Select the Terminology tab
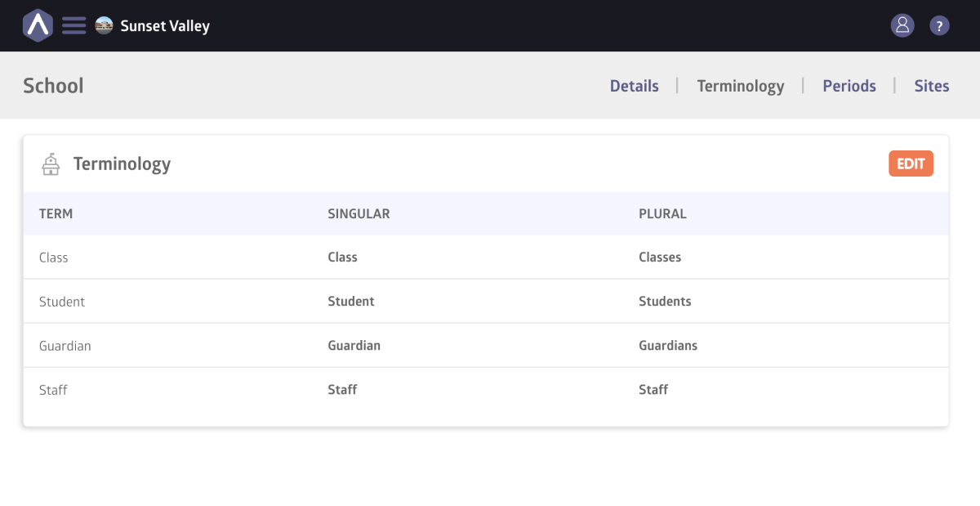Screen dimensions: 980x506 click(x=740, y=86)
